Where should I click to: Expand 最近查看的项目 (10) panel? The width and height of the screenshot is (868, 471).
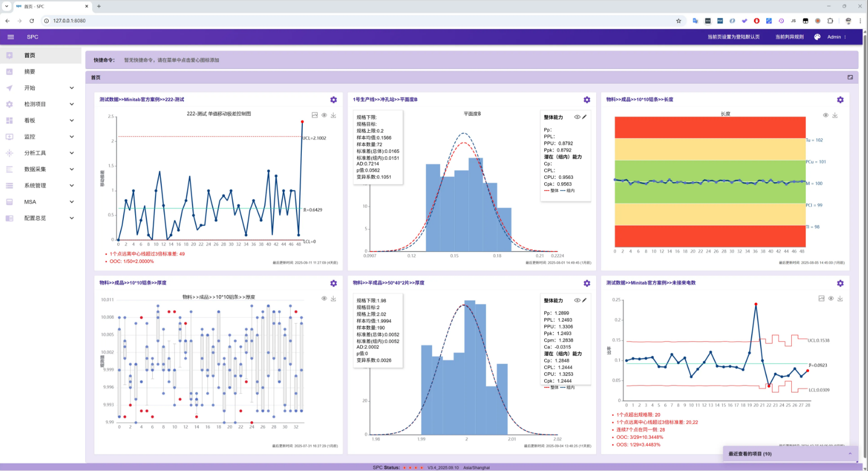pos(849,454)
